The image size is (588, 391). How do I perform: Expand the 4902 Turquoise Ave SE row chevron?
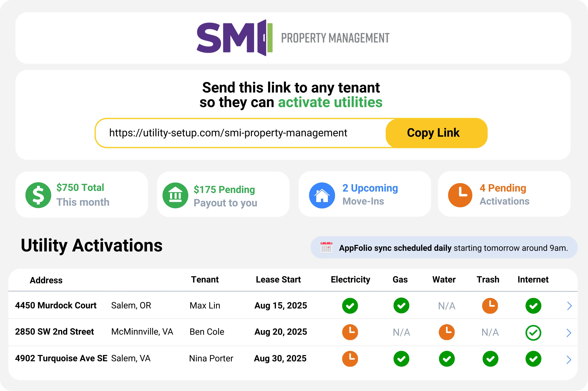pos(569,360)
